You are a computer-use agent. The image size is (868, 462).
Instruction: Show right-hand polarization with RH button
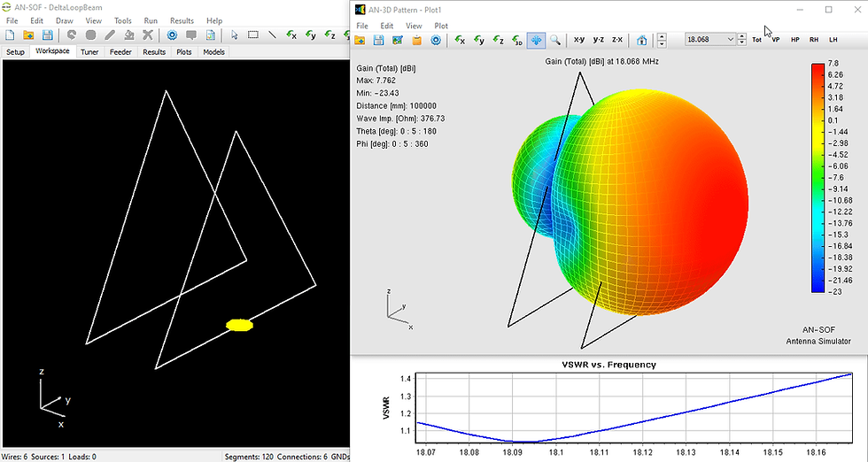coord(814,40)
